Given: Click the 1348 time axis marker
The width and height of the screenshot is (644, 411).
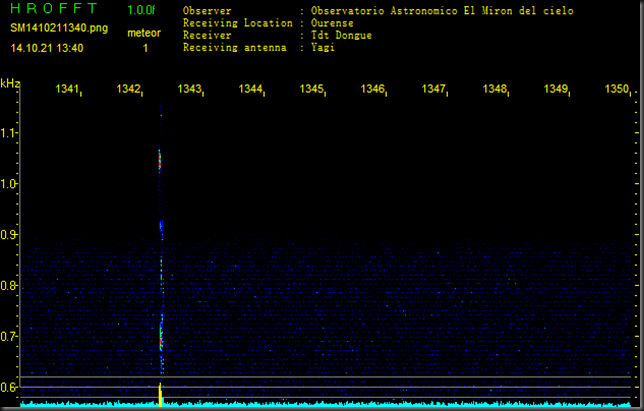Looking at the screenshot, I should coord(494,89).
